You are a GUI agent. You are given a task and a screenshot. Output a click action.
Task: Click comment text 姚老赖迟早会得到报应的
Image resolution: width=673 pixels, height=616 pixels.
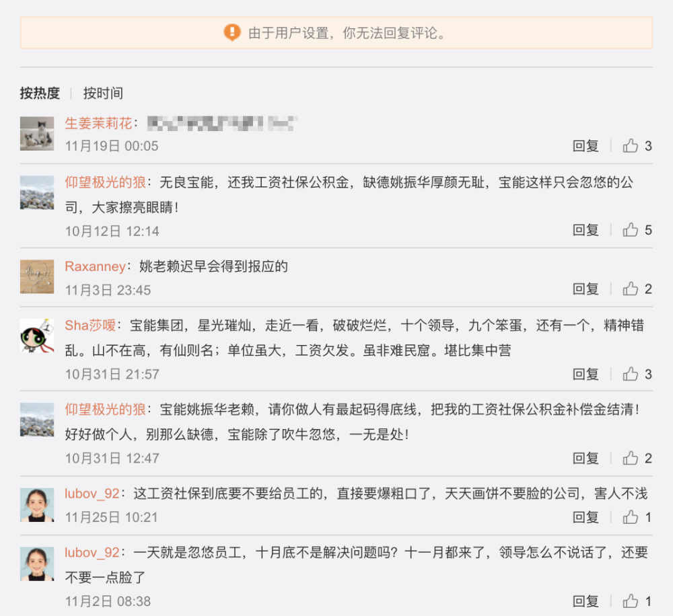(x=214, y=266)
